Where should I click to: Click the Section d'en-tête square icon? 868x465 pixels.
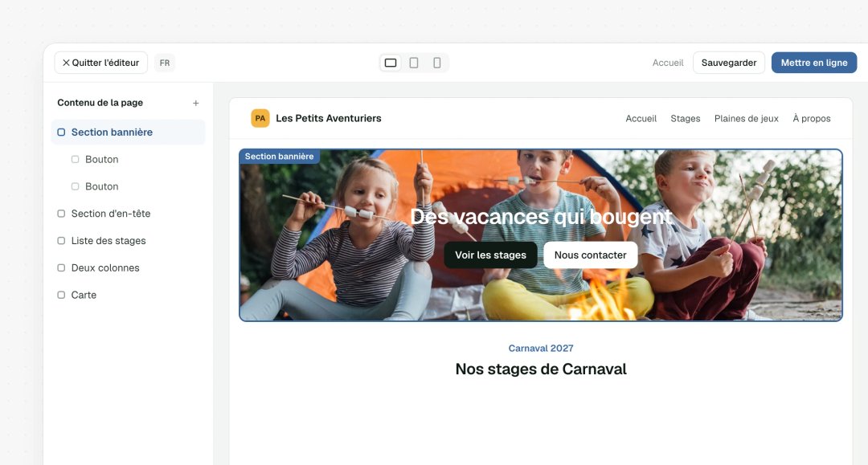pyautogui.click(x=61, y=214)
